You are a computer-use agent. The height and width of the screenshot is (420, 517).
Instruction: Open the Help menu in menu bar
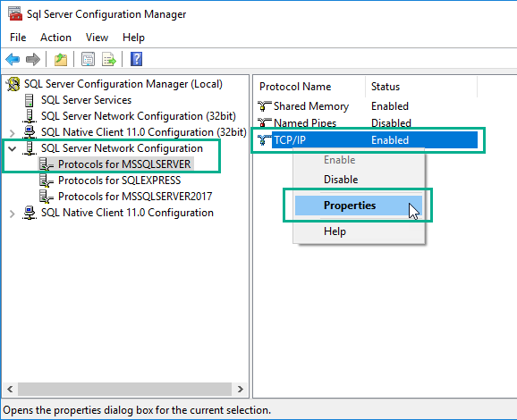pyautogui.click(x=133, y=38)
